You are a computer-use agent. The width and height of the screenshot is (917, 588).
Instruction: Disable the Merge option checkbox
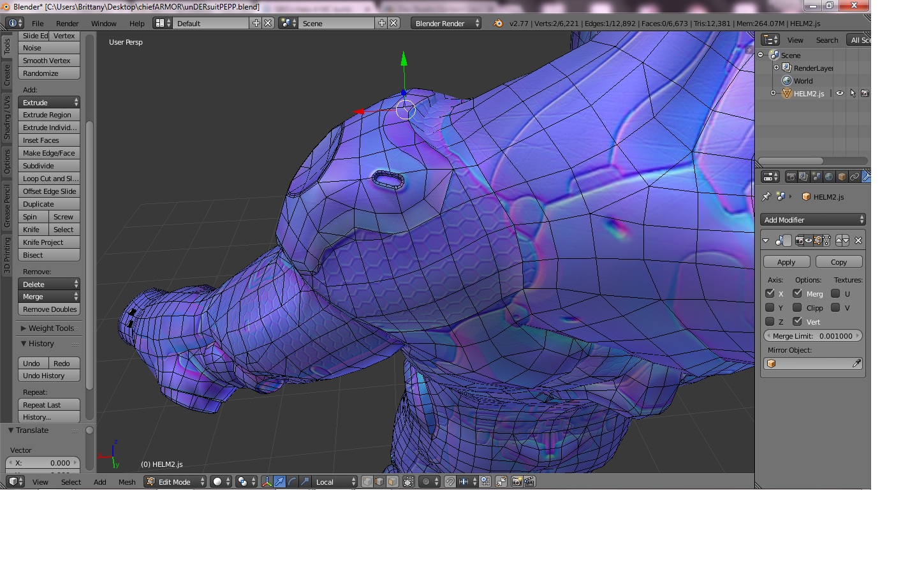pos(797,293)
